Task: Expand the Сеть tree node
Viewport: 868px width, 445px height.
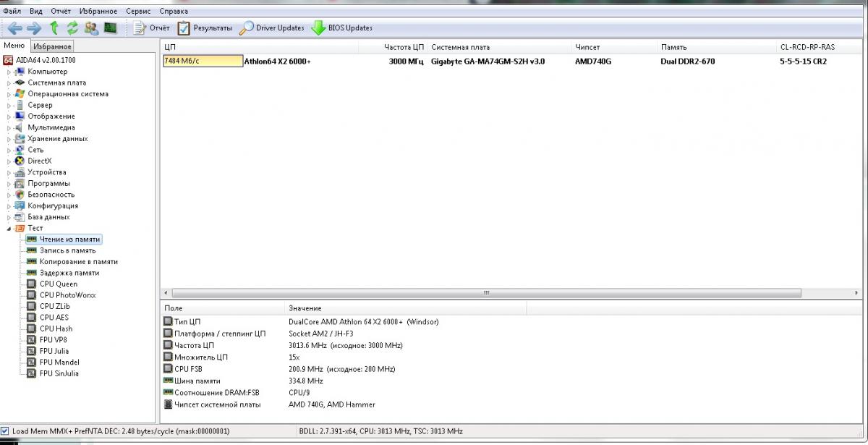Action: click(x=9, y=150)
